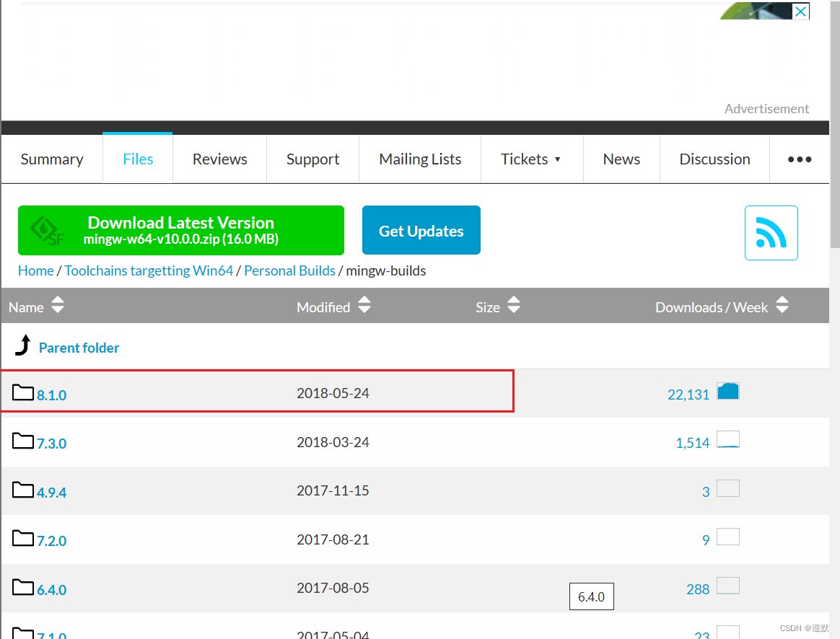Open Personal Builds breadcrumb link
The image size is (840, 639).
click(x=290, y=270)
